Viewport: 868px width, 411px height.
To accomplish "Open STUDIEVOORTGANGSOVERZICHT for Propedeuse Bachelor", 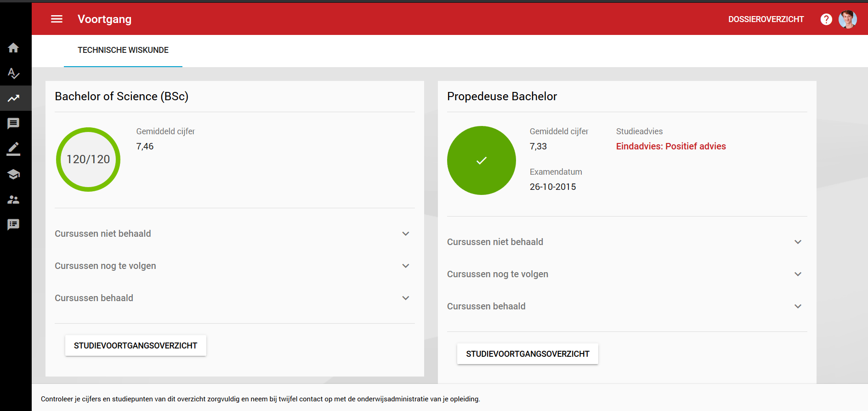I will point(528,354).
